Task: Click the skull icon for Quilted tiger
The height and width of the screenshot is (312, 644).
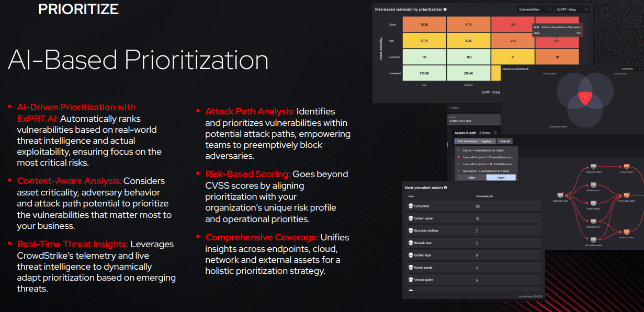Action: (x=411, y=255)
